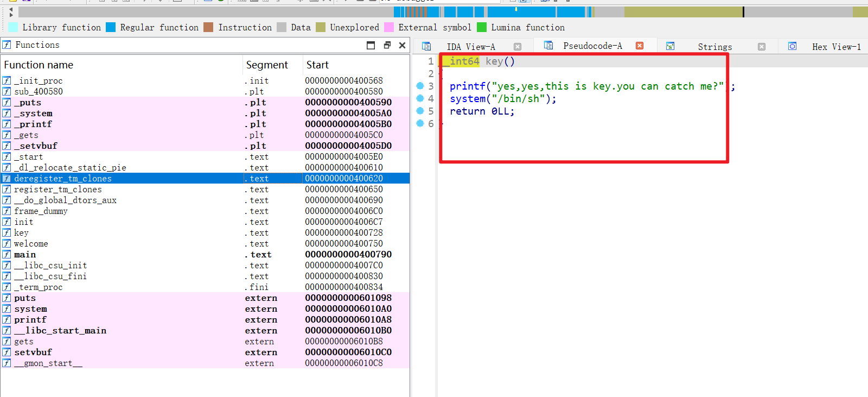Image resolution: width=868 pixels, height=397 pixels.
Task: Select the __do_global_dtors_aux function
Action: tap(205, 200)
